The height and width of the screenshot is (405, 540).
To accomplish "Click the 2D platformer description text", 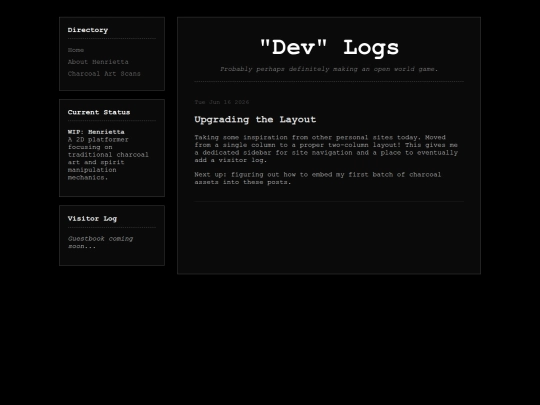I will pyautogui.click(x=108, y=158).
